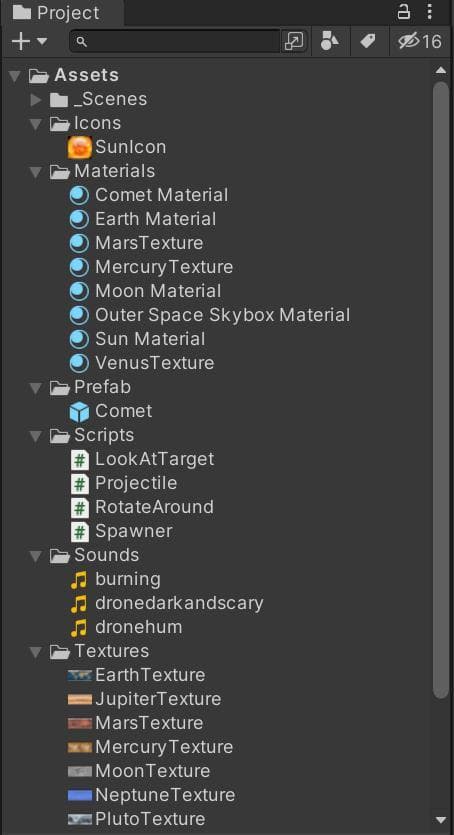Screen dimensions: 454x835
Task: Switch to the Project tab
Action: point(56,13)
